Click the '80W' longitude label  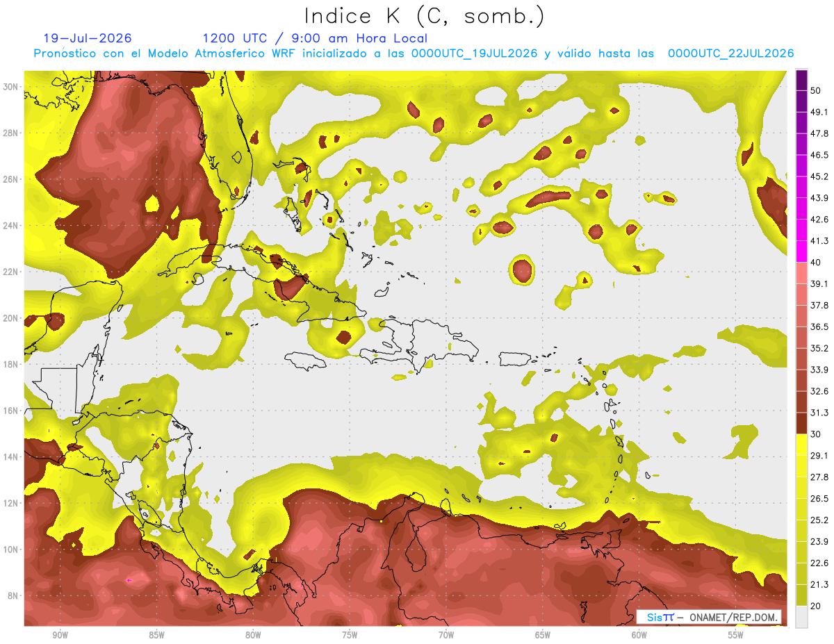coord(253,635)
